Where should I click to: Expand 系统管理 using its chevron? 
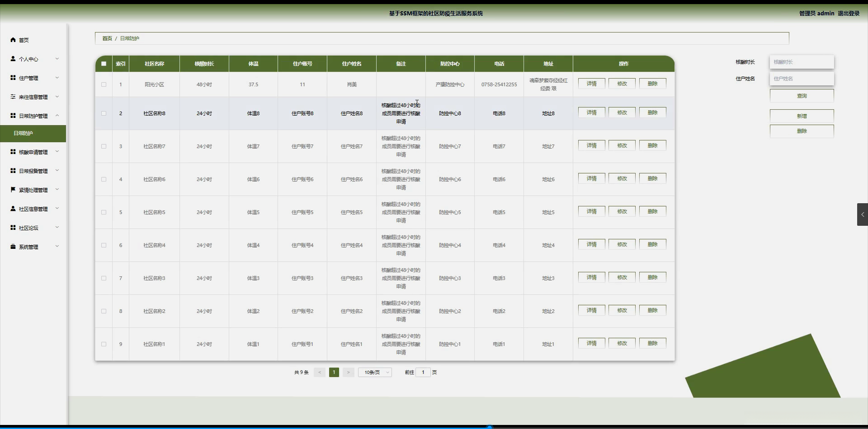pos(57,247)
